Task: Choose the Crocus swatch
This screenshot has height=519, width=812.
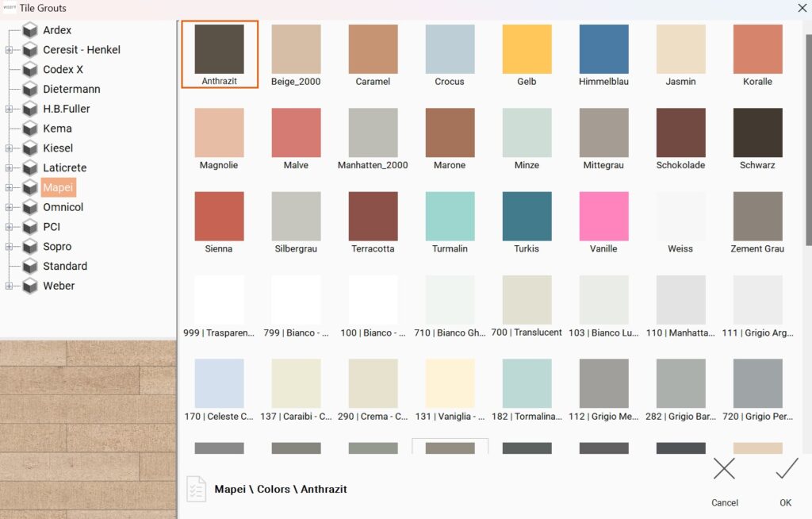Action: 450,49
